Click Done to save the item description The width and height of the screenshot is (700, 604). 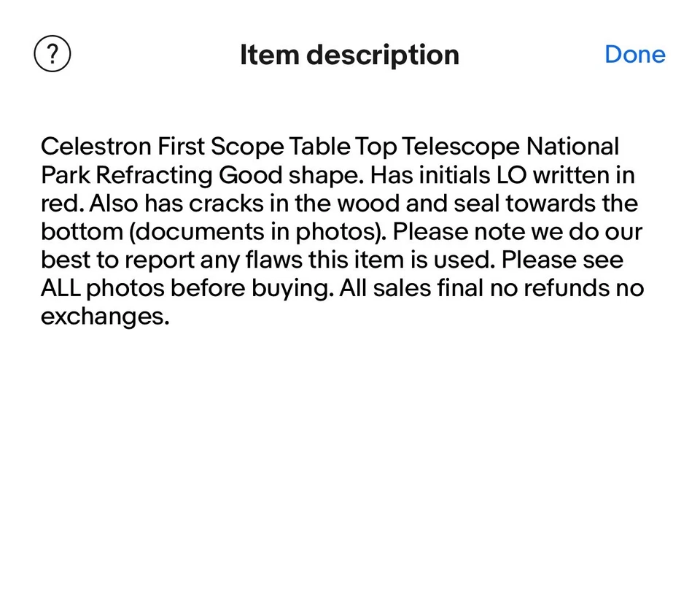click(x=634, y=53)
